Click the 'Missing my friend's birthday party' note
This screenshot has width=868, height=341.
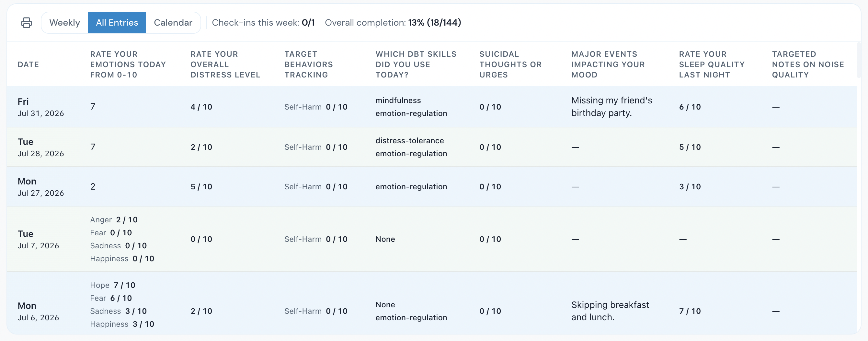tap(611, 107)
